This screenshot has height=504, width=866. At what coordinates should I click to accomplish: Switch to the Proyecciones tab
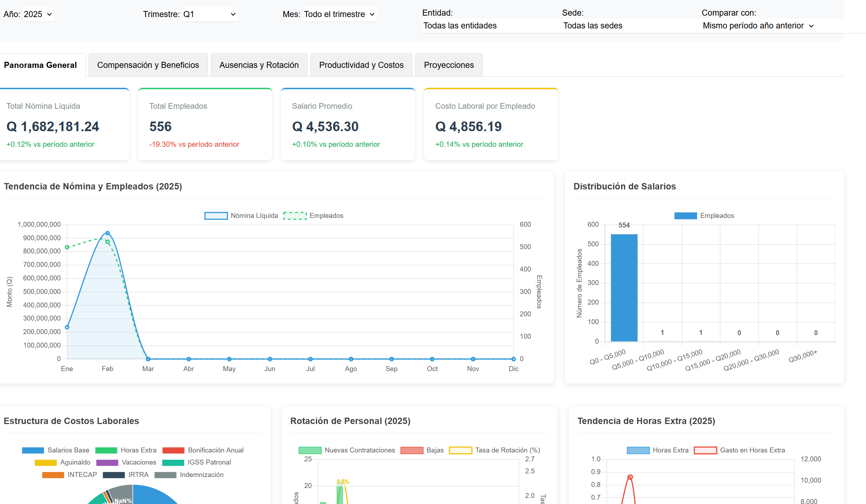pos(449,65)
